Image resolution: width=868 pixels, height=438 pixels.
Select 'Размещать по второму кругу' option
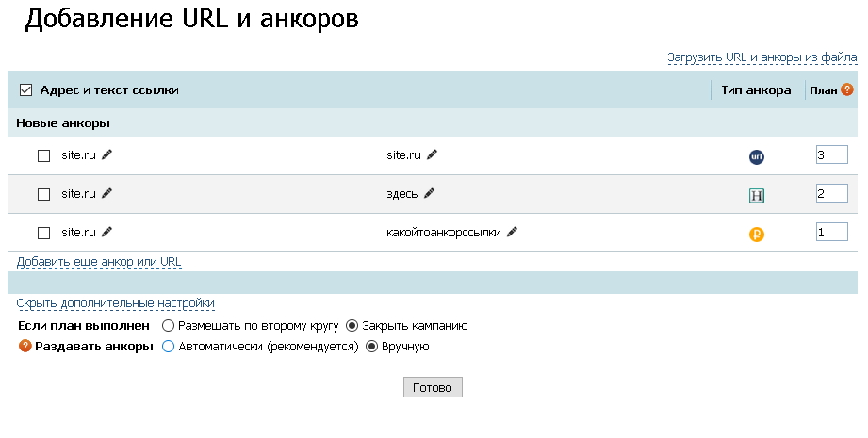coord(168,326)
